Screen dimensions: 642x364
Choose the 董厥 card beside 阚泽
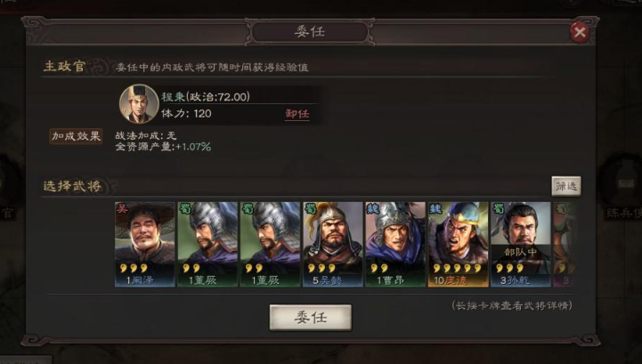coord(207,244)
